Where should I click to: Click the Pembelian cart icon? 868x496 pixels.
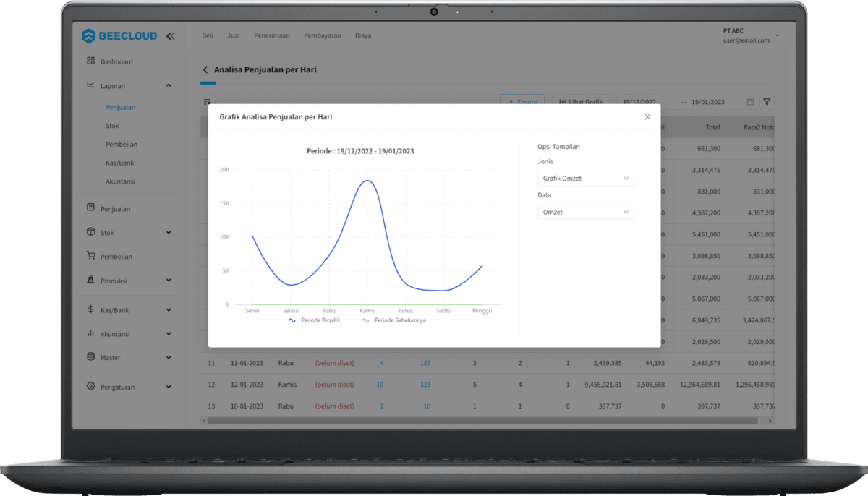pyautogui.click(x=90, y=255)
